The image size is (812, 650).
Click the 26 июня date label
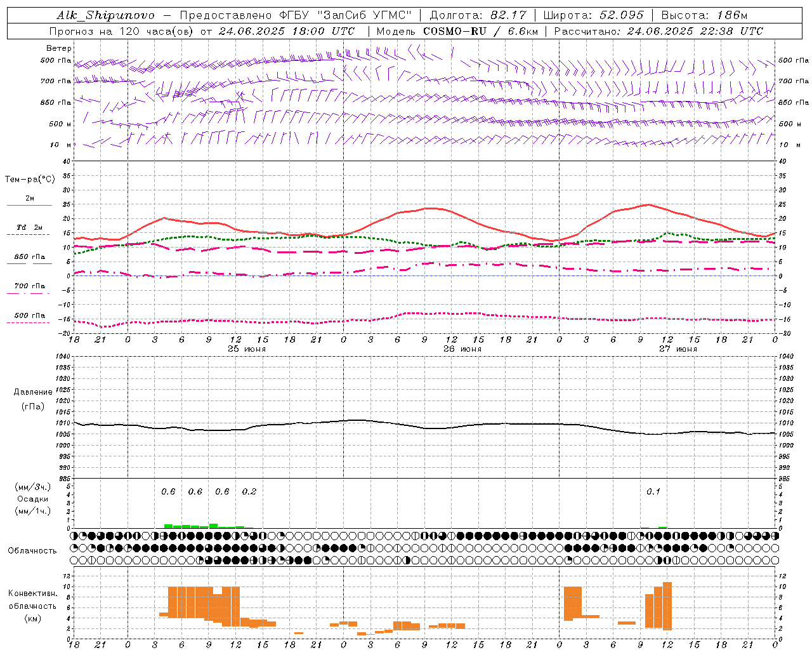(462, 349)
